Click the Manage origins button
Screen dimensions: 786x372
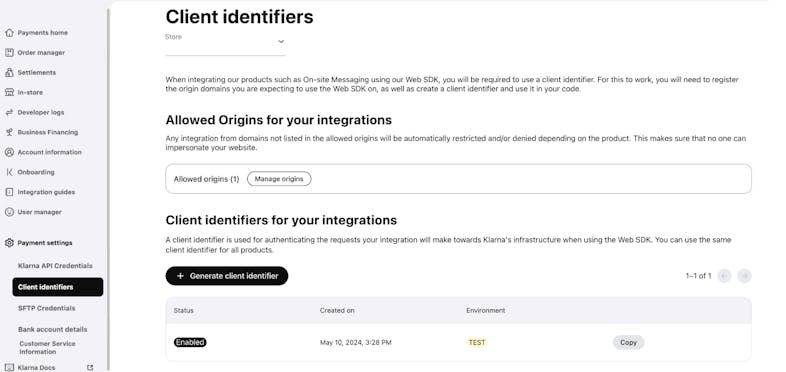(x=279, y=179)
